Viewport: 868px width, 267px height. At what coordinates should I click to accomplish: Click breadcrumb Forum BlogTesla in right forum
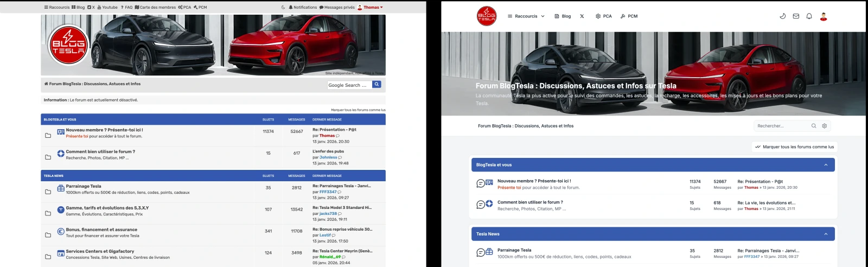pos(526,126)
